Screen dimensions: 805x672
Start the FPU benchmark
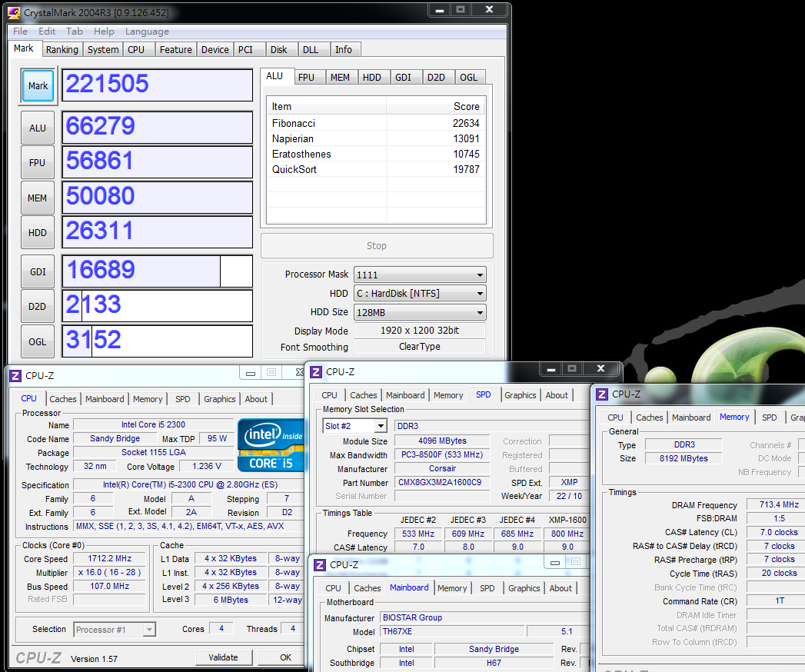[x=38, y=163]
